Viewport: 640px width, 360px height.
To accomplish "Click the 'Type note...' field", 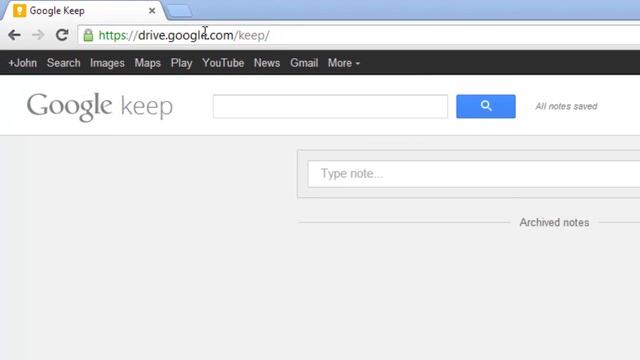I will (x=473, y=174).
